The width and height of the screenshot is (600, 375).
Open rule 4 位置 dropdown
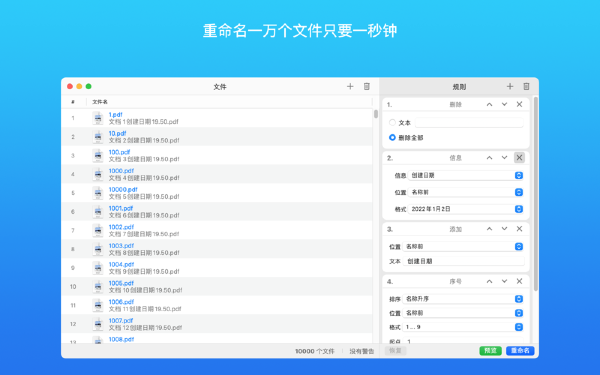(463, 313)
